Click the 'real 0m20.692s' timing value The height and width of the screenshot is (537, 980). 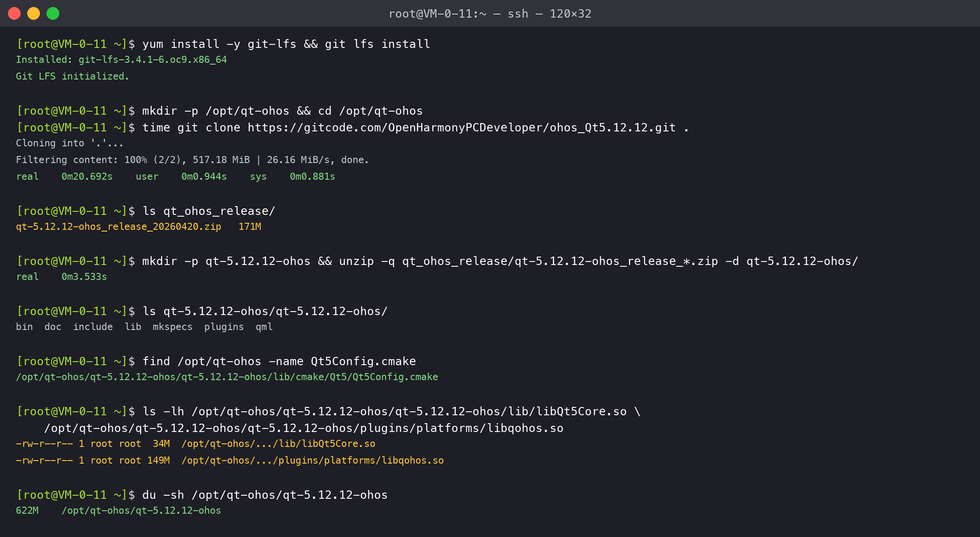point(64,177)
